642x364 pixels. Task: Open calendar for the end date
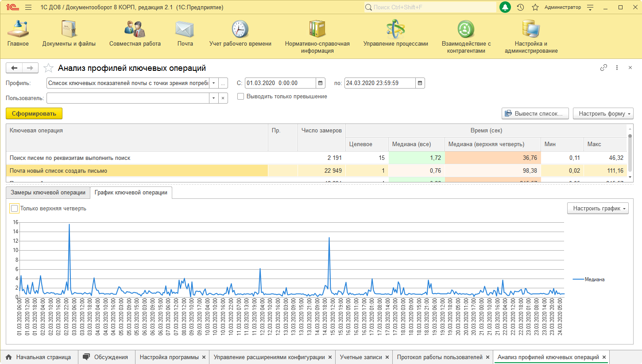coord(420,83)
